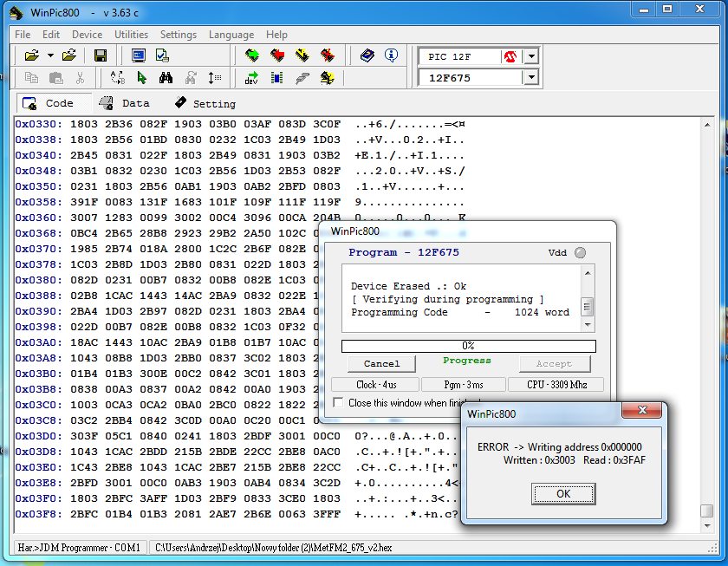Expand the 12F675 device dropdown arrow

[531, 77]
